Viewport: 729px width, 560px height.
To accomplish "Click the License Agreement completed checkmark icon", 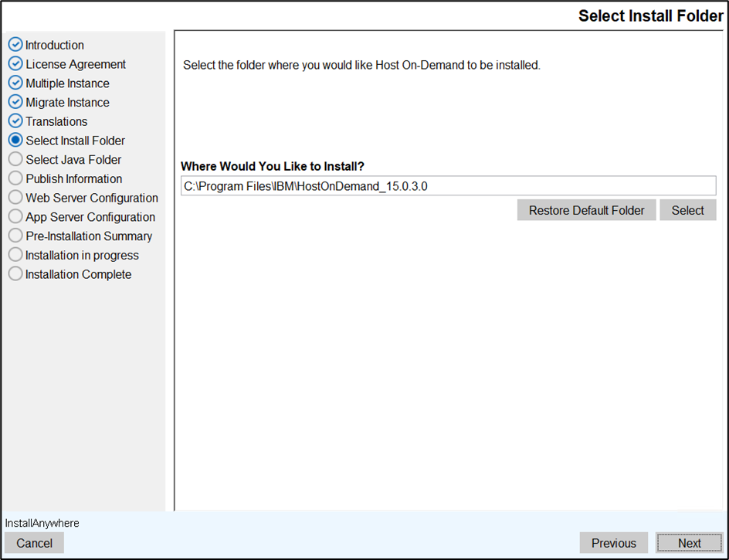I will (x=15, y=64).
